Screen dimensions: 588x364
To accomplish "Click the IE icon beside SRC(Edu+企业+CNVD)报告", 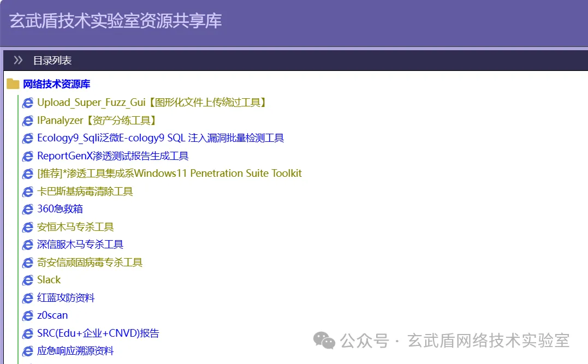I will tap(28, 333).
